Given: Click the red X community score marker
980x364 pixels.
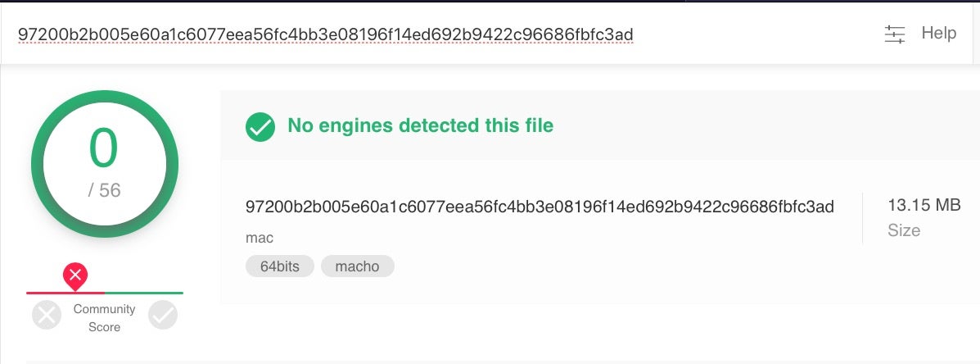Looking at the screenshot, I should 75,275.
